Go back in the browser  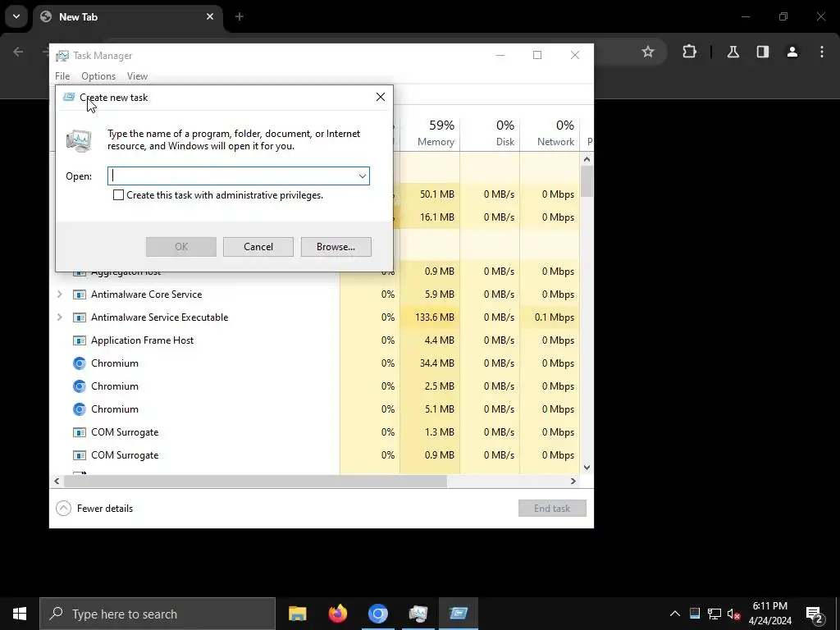coord(18,52)
